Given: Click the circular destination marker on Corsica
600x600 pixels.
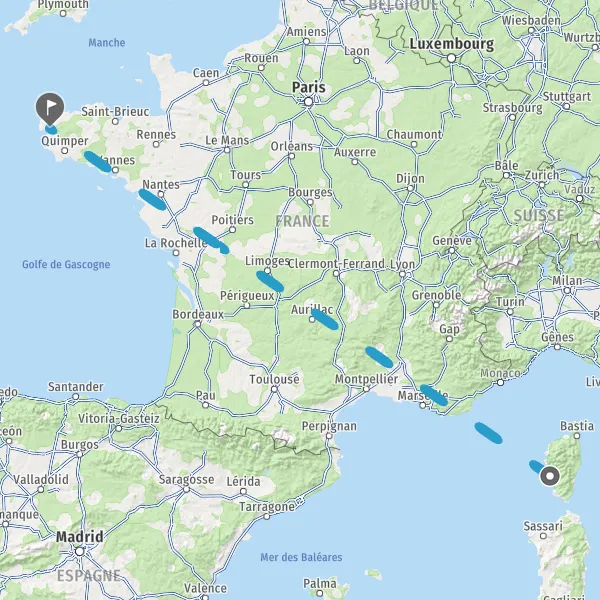Looking at the screenshot, I should 549,476.
